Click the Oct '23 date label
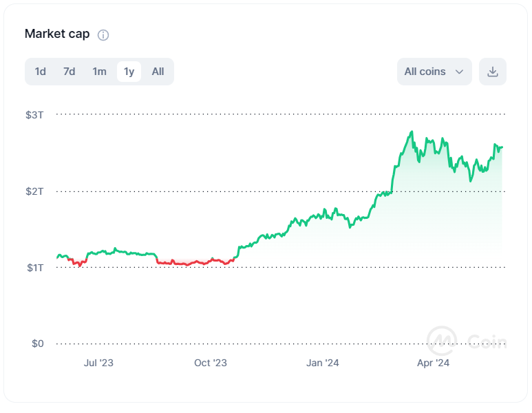 211,363
